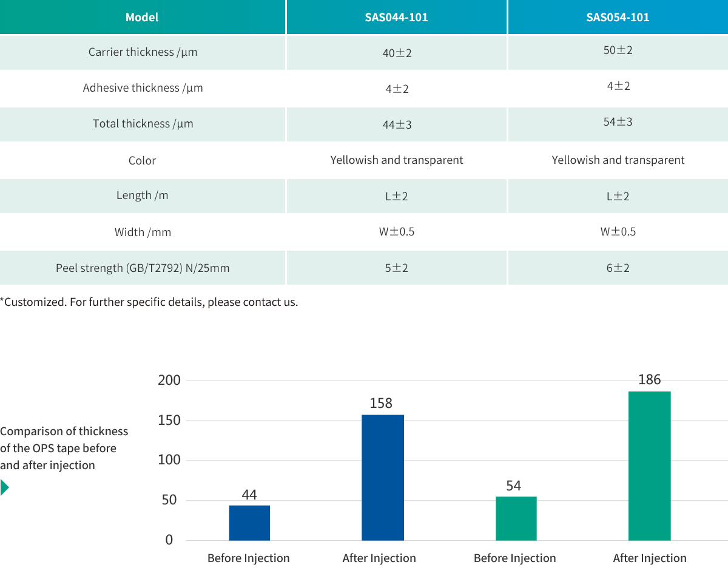Click 'After Injection' label beneath the green bar
The image size is (728, 576).
649,558
